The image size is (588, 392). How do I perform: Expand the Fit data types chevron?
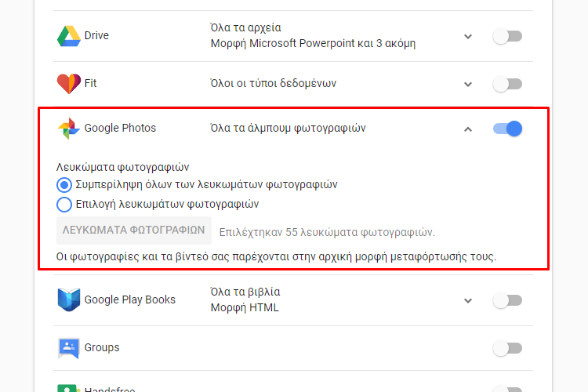pos(467,84)
